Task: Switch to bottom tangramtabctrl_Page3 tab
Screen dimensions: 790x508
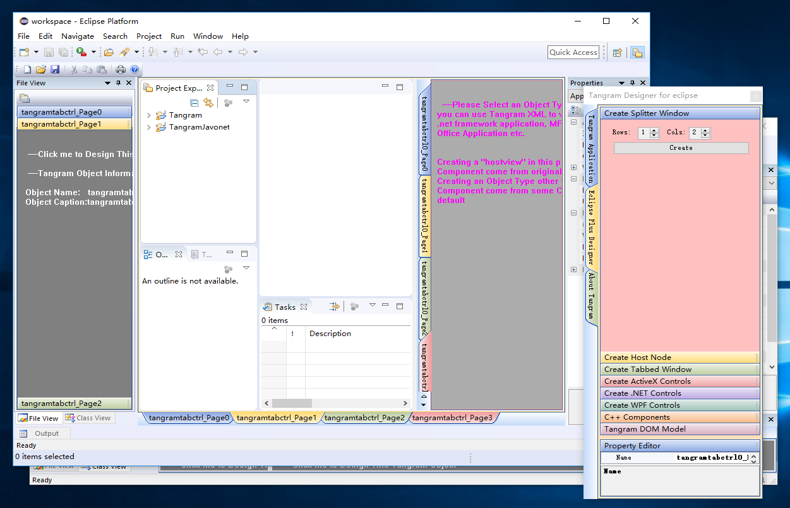Action: tap(452, 418)
